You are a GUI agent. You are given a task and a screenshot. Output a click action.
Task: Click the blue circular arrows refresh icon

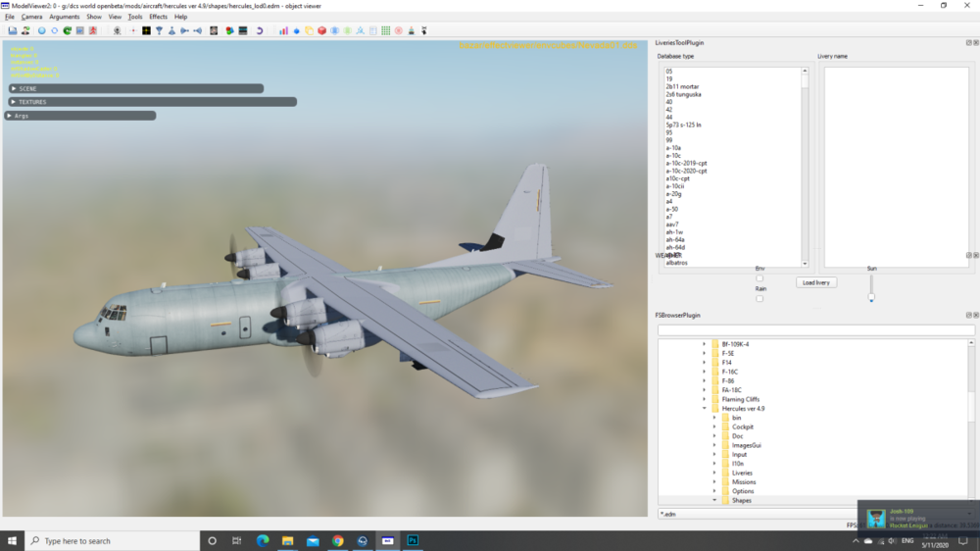pos(54,30)
